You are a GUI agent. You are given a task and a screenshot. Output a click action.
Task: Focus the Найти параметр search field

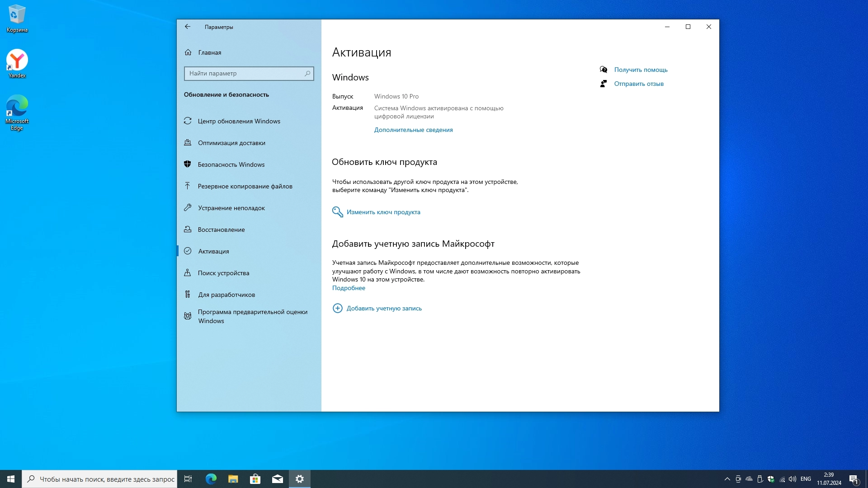click(x=244, y=73)
